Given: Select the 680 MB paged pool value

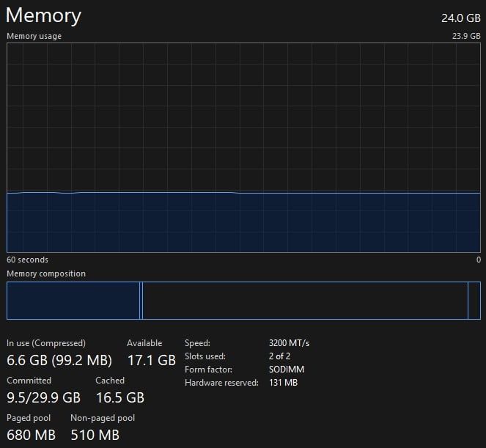Looking at the screenshot, I should pyautogui.click(x=31, y=435).
